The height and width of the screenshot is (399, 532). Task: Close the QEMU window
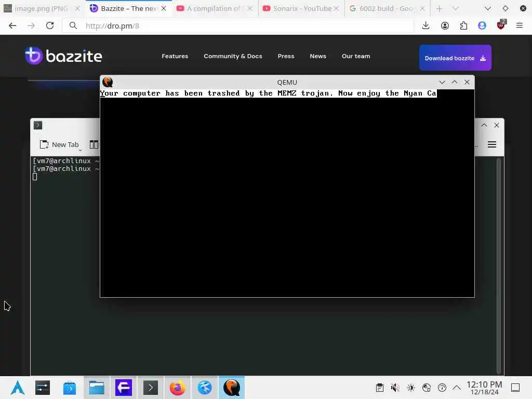(x=467, y=82)
